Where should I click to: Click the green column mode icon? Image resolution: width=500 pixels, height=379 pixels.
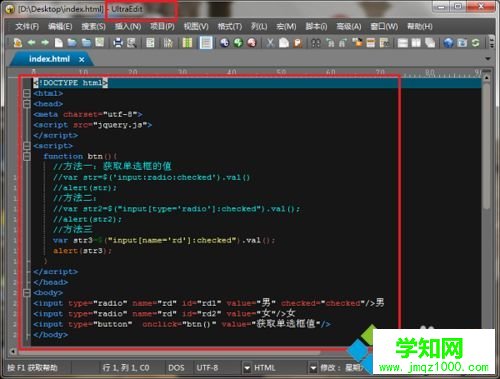[x=187, y=43]
